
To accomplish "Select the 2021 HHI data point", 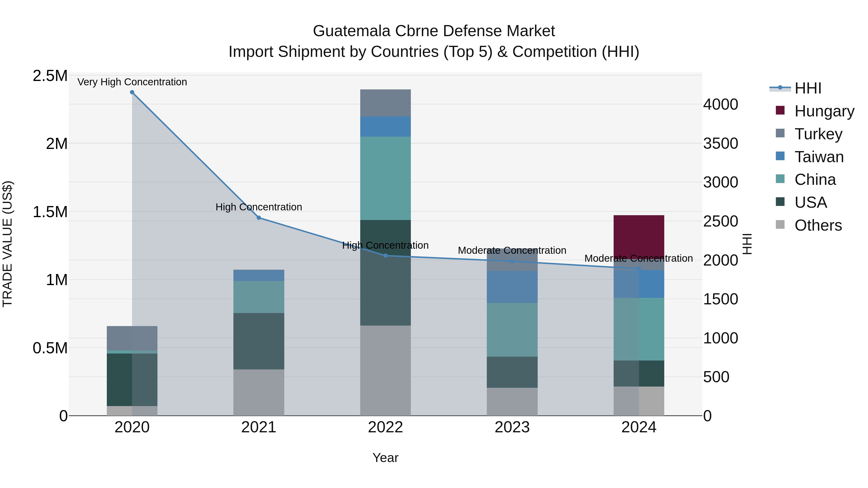I will pyautogui.click(x=259, y=218).
